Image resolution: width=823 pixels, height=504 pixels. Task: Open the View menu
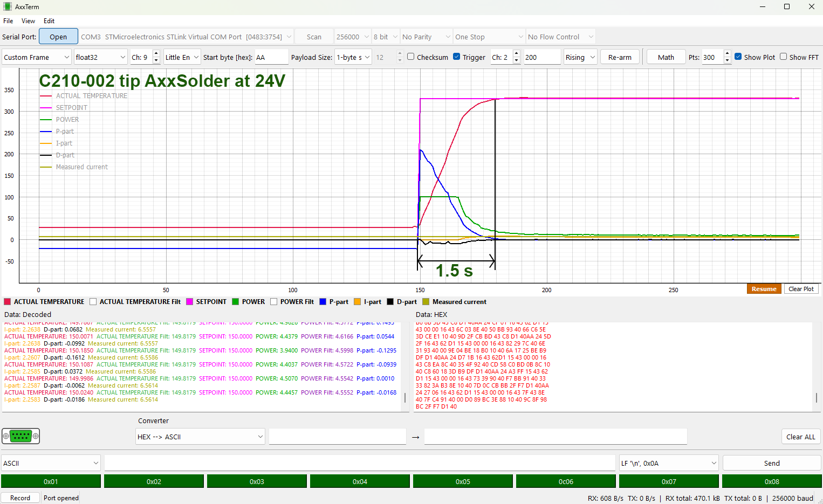28,21
